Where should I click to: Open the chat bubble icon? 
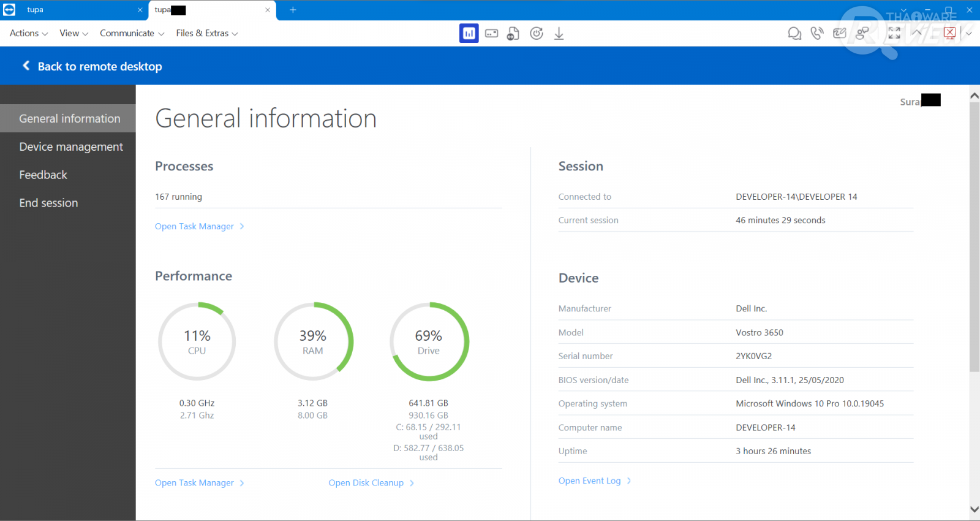(x=794, y=33)
